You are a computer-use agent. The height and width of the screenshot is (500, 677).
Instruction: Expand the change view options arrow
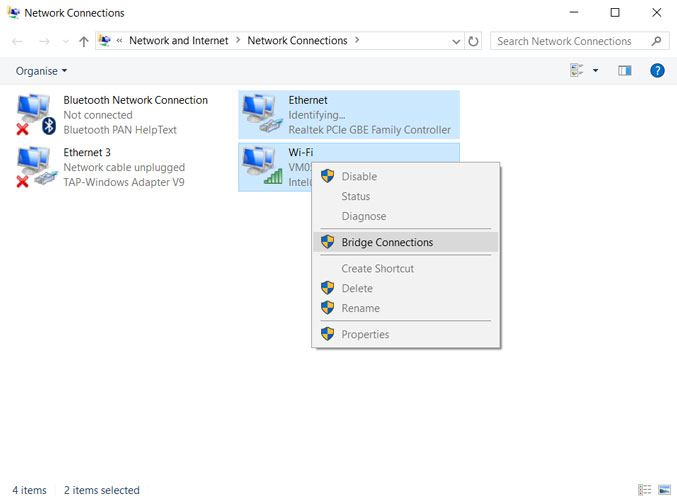pyautogui.click(x=595, y=70)
